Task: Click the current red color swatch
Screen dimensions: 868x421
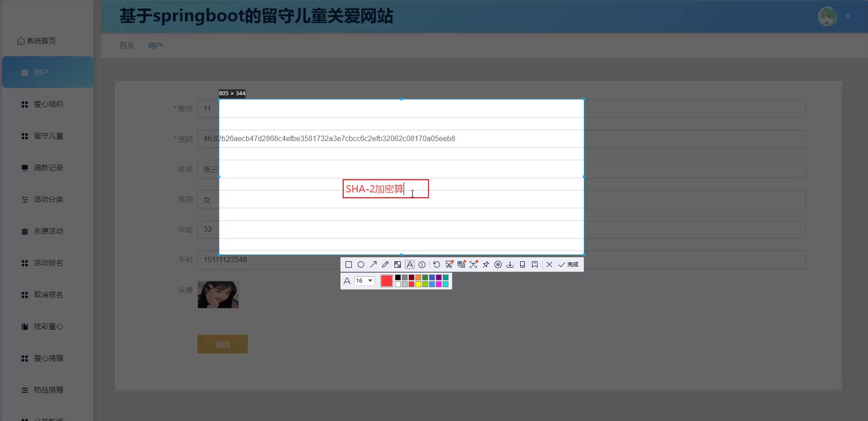Action: tap(387, 281)
